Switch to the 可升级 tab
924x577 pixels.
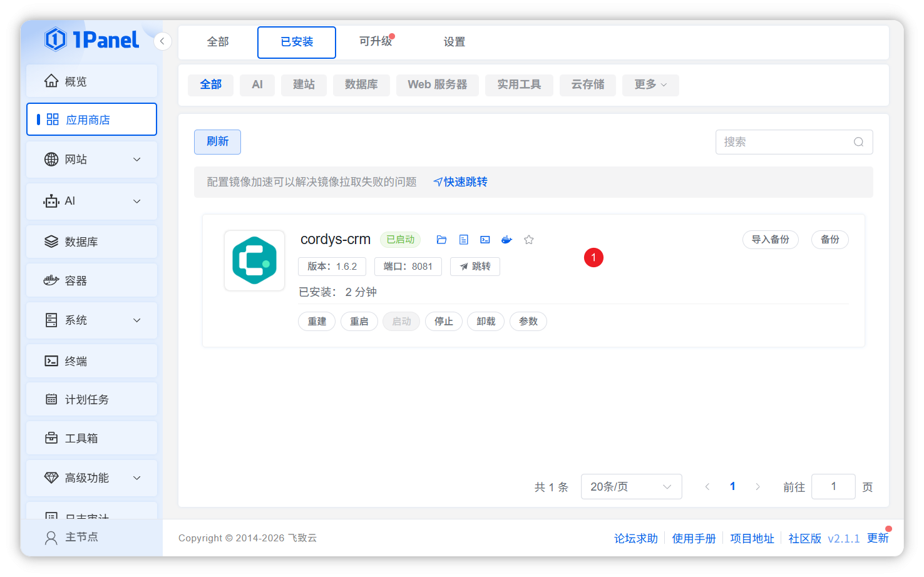[376, 42]
